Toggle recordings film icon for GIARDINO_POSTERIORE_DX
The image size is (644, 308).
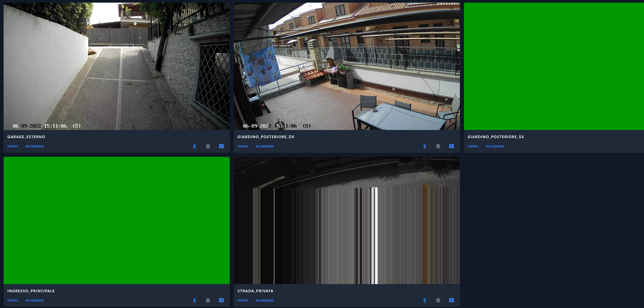(x=438, y=146)
